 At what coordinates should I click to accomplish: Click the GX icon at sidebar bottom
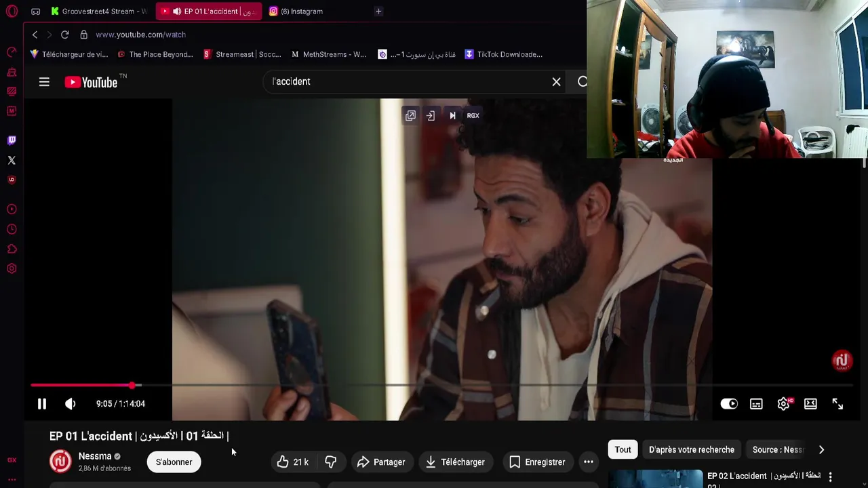pyautogui.click(x=12, y=460)
